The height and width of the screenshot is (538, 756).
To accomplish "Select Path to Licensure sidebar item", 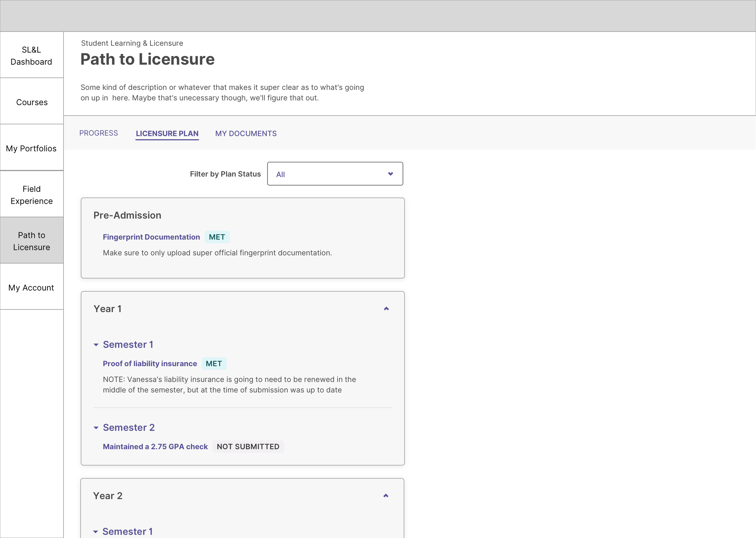I will tap(31, 241).
